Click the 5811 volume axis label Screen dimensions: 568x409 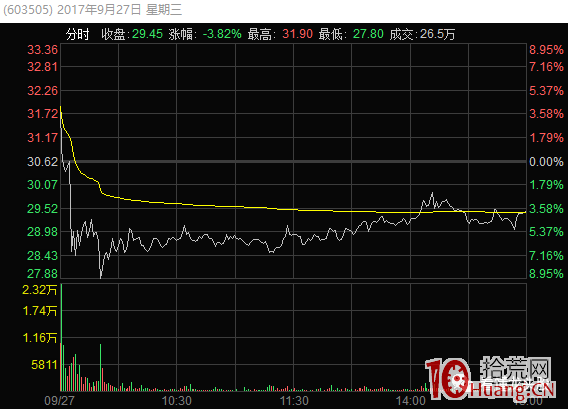[44, 364]
